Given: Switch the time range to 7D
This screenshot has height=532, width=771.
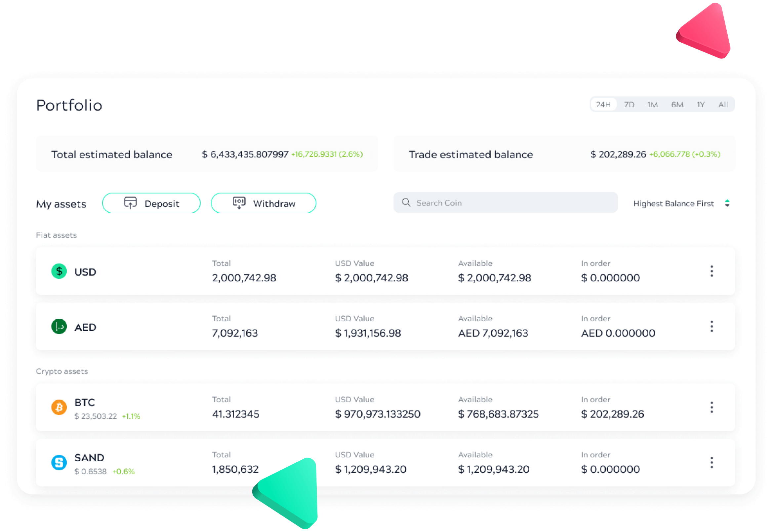Looking at the screenshot, I should point(629,104).
